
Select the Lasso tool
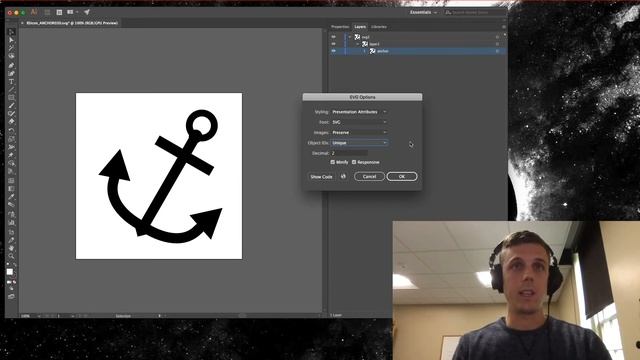pos(11,56)
